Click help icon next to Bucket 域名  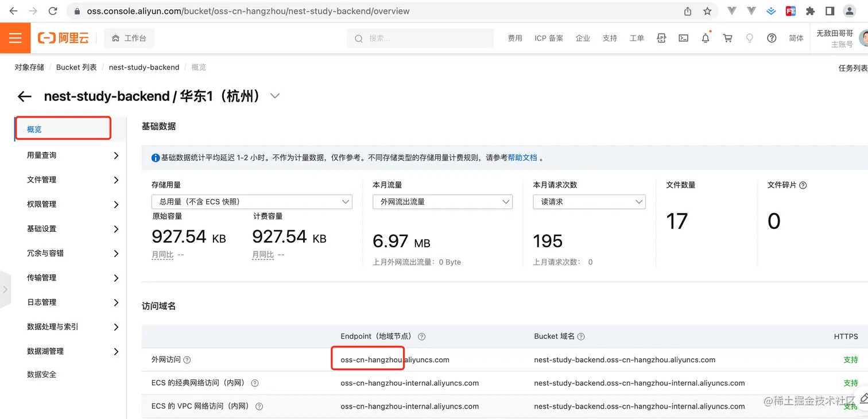click(x=581, y=336)
